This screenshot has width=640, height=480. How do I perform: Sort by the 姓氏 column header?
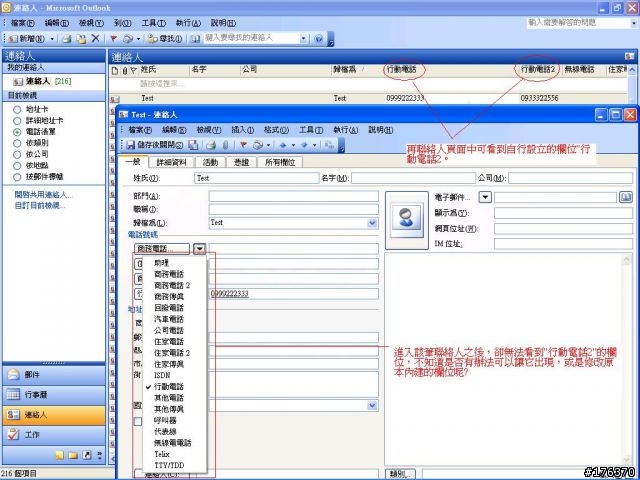click(x=164, y=70)
